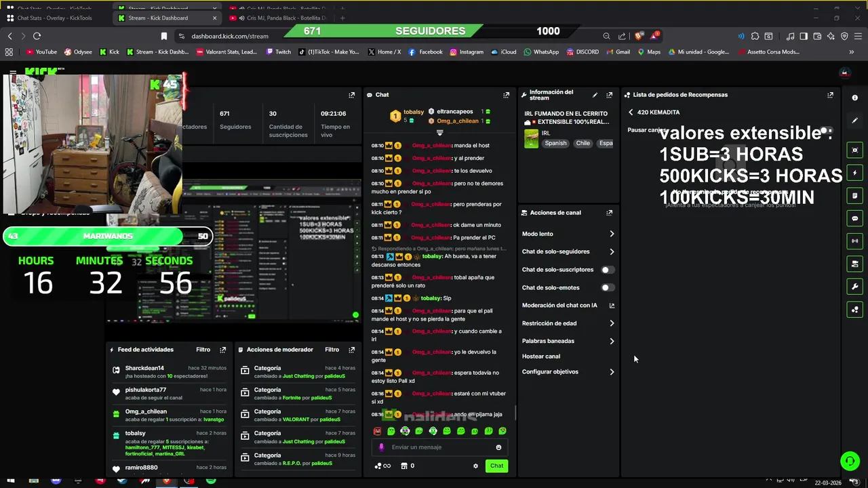Click into the Enviar un mensaje field
The height and width of the screenshot is (488, 868).
point(441,447)
